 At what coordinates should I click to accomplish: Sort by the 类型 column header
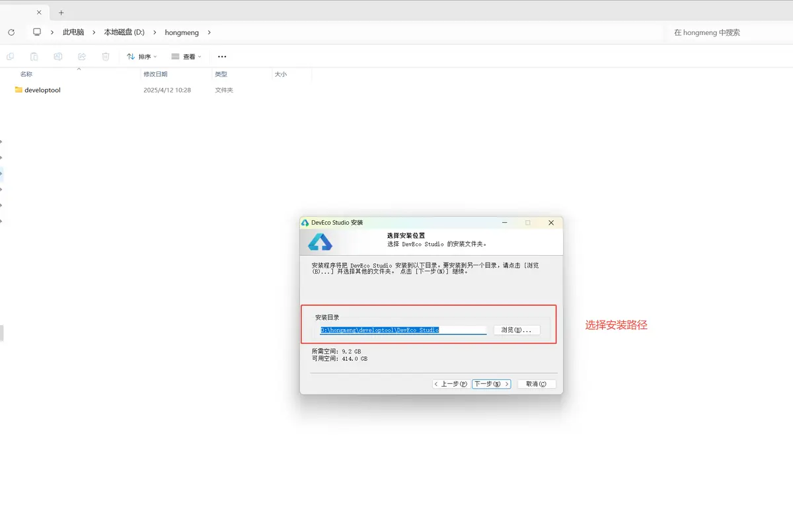pyautogui.click(x=221, y=74)
